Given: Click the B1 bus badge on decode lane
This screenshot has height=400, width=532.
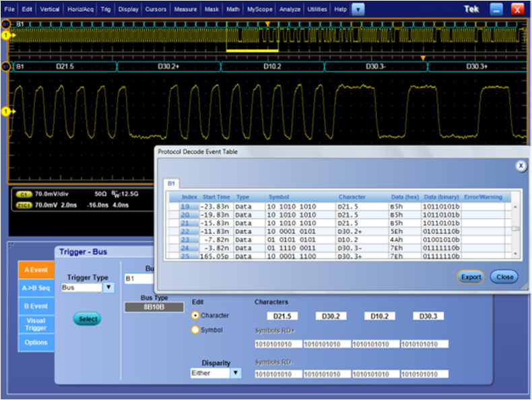Looking at the screenshot, I should pyautogui.click(x=7, y=67).
